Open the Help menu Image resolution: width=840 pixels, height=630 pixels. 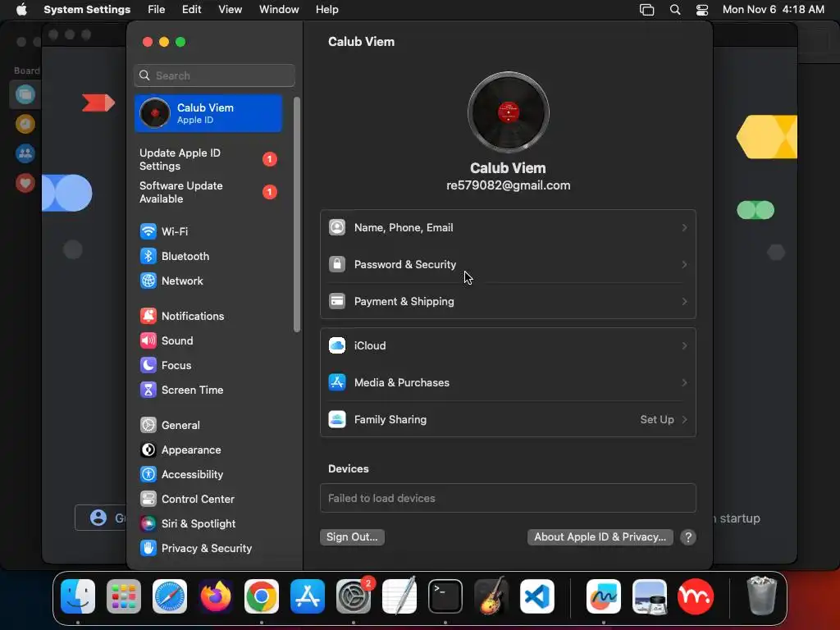pyautogui.click(x=326, y=10)
